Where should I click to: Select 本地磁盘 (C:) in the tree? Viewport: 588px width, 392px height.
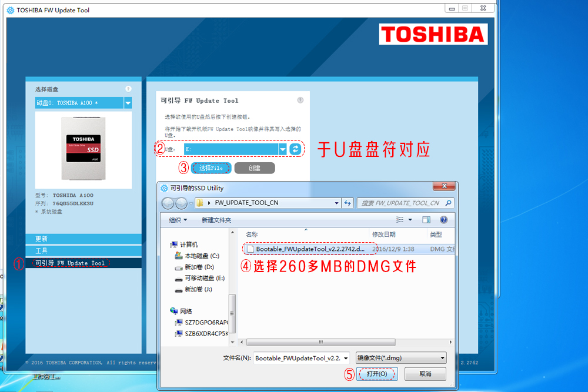[197, 256]
